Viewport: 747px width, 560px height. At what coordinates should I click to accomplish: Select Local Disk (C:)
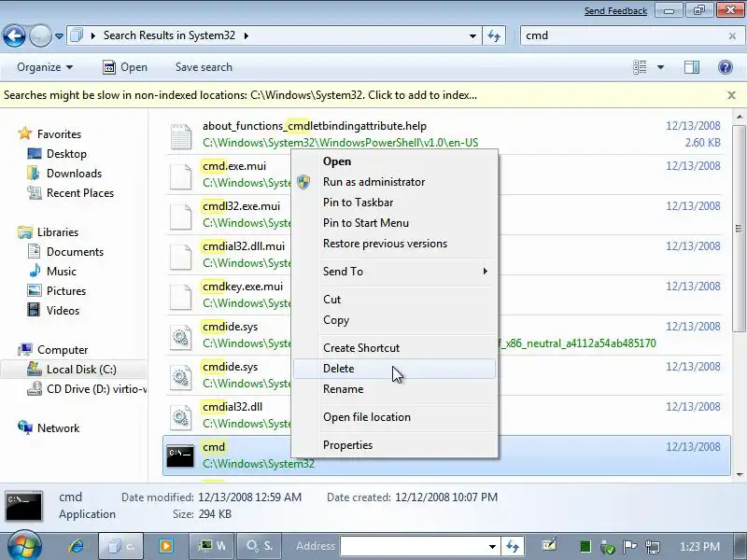click(x=74, y=370)
